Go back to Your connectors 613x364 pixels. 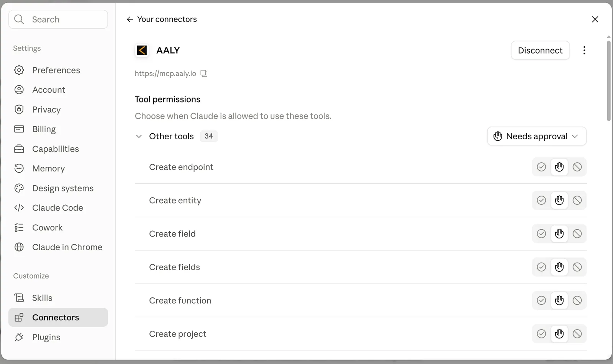click(162, 19)
